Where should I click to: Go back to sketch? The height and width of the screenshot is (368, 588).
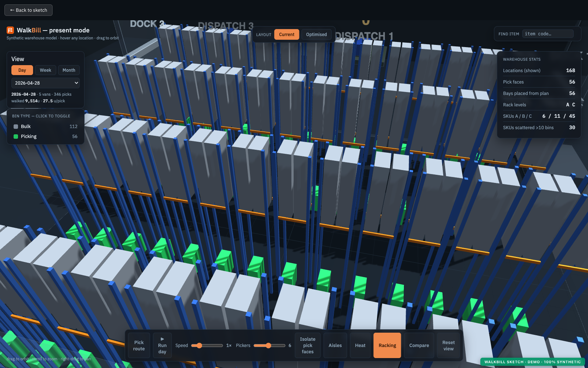point(28,10)
